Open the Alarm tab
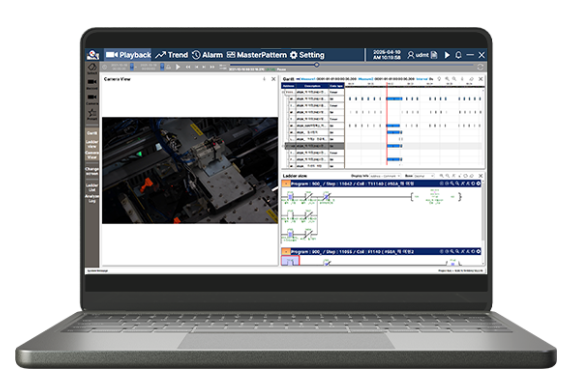The height and width of the screenshot is (390, 573). (207, 55)
